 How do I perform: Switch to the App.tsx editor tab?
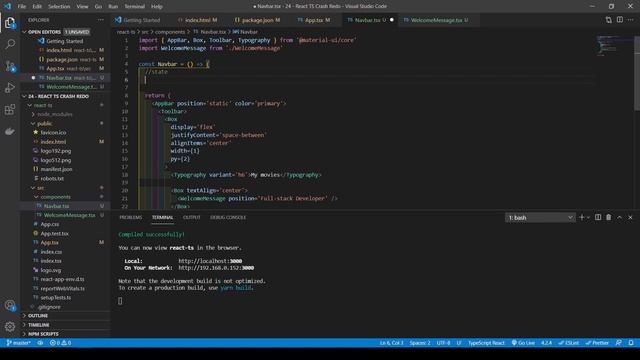314,20
